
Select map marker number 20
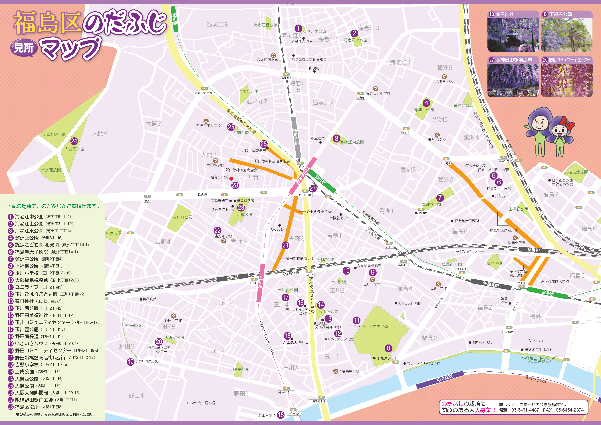click(x=235, y=184)
